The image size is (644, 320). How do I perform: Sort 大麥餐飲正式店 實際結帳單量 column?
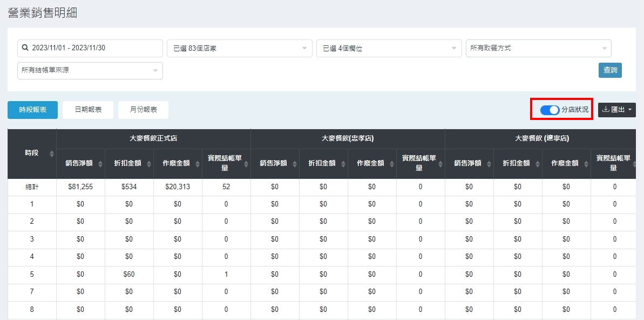[x=246, y=164]
